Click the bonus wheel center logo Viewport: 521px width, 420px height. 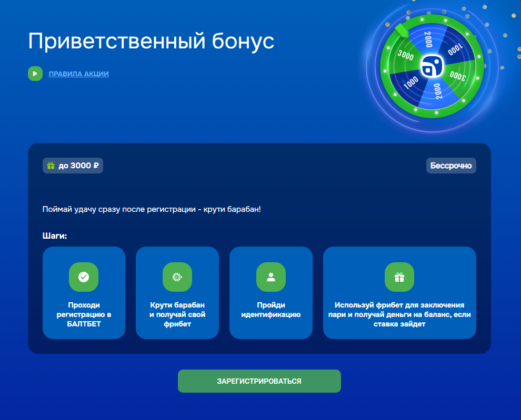click(x=432, y=66)
